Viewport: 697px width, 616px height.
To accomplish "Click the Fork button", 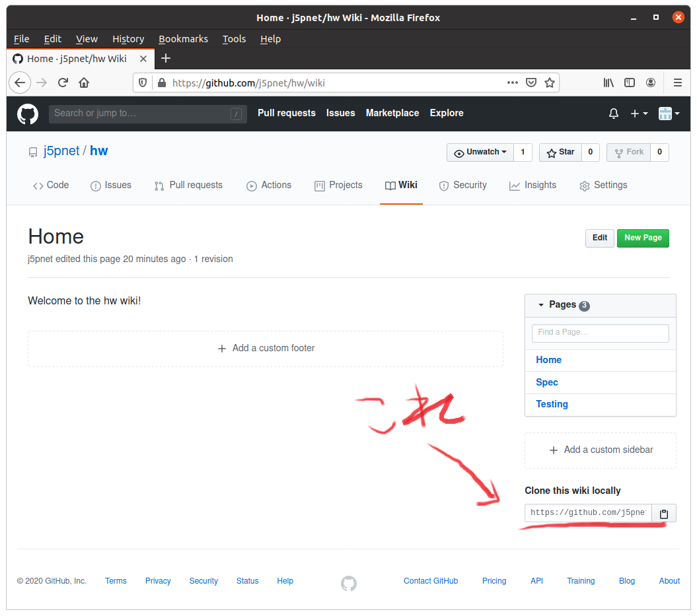I will (628, 153).
